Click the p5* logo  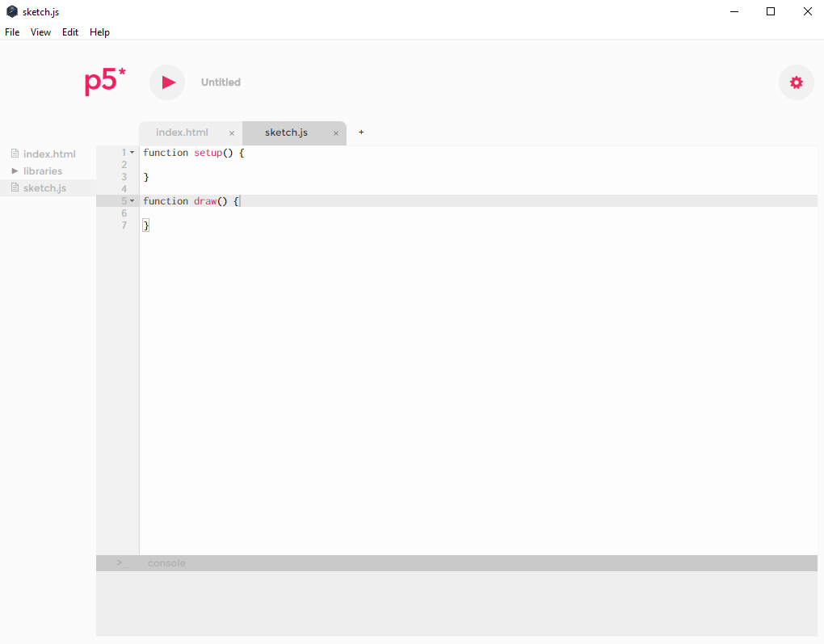[105, 82]
